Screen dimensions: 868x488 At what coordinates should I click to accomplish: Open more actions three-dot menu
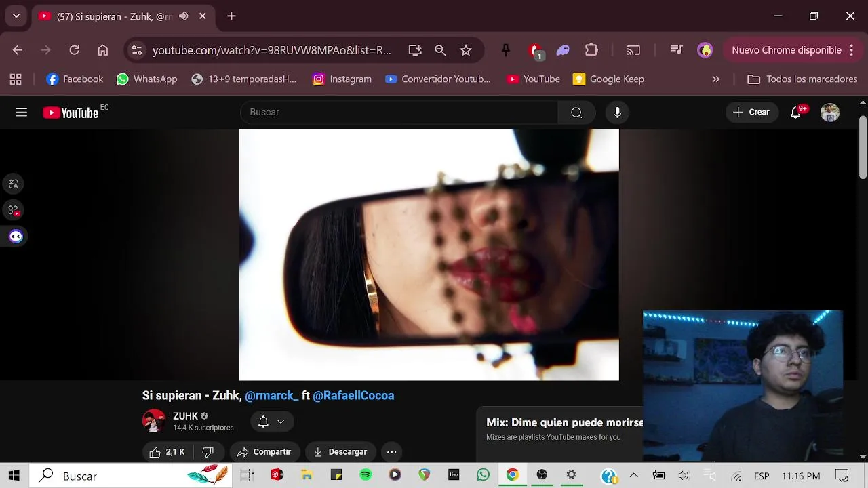point(391,452)
